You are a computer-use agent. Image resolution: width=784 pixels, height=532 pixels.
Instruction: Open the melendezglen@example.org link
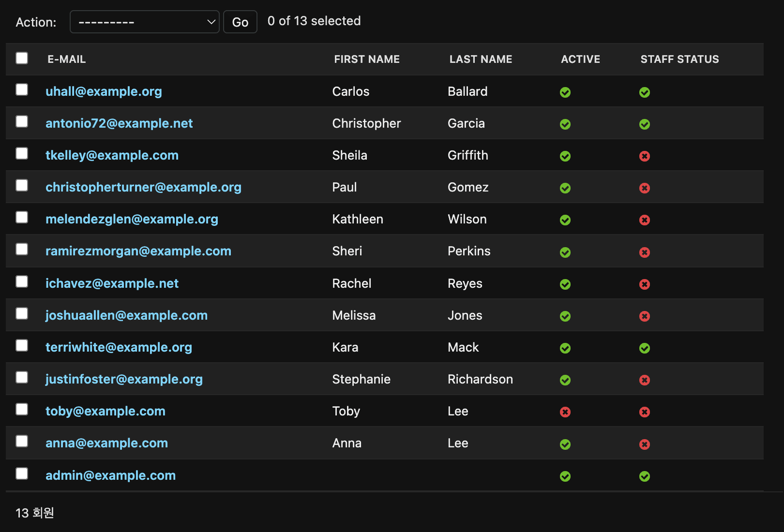coord(132,219)
